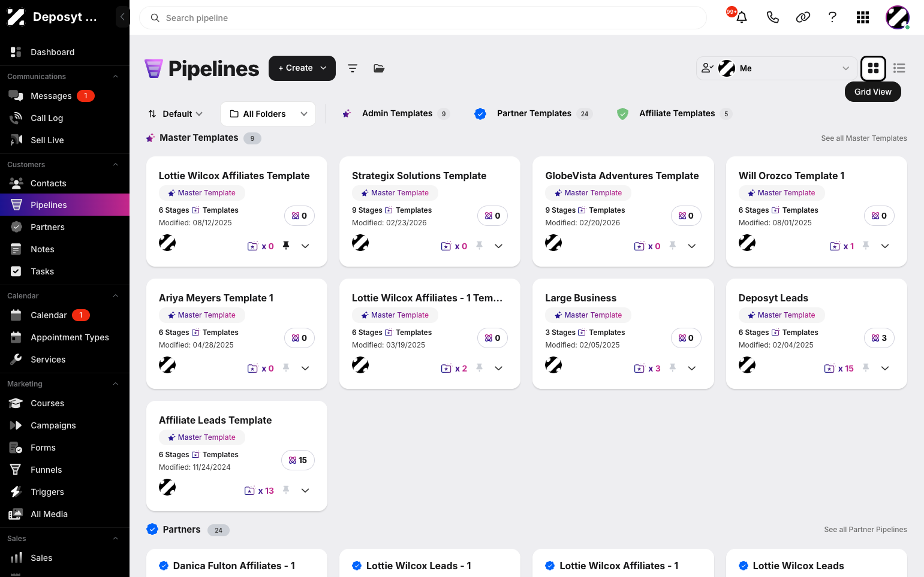Viewport: 924px width, 577px height.
Task: Unpin Lottie Wilcox Affiliates Template card
Action: (x=286, y=246)
